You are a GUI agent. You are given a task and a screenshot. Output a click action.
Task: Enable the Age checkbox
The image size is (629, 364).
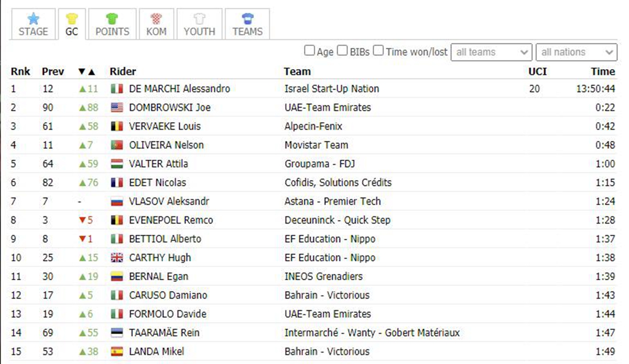[x=310, y=51]
